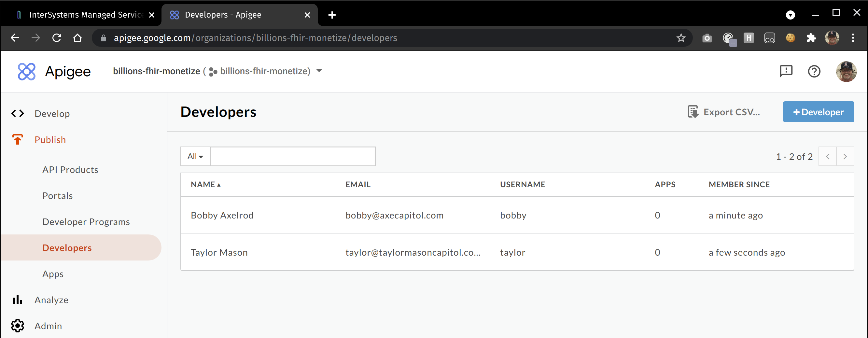Open the Apigee user profile avatar

[846, 71]
